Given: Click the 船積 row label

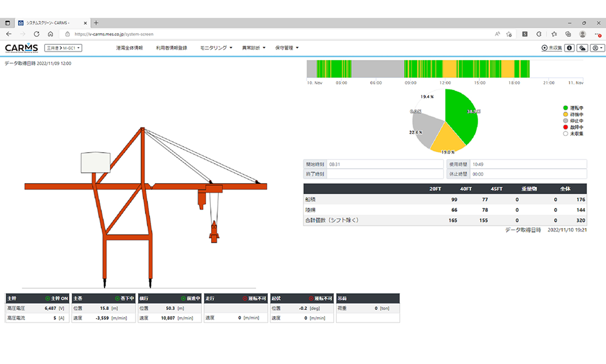Looking at the screenshot, I should click(x=310, y=200).
